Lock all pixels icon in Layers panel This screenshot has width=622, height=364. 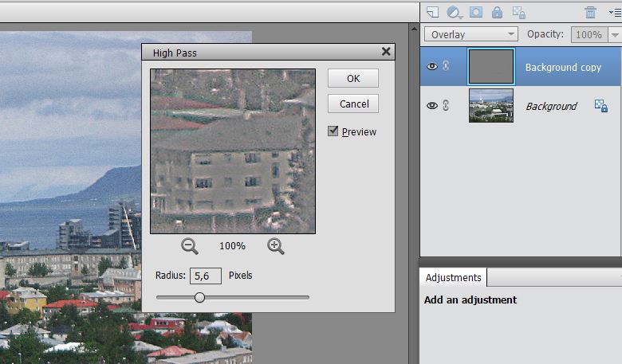coord(497,12)
